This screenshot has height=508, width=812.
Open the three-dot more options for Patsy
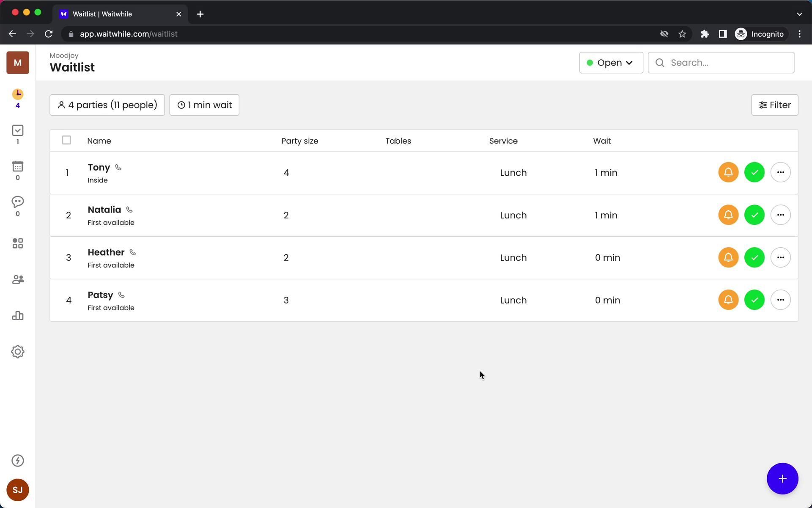point(780,300)
